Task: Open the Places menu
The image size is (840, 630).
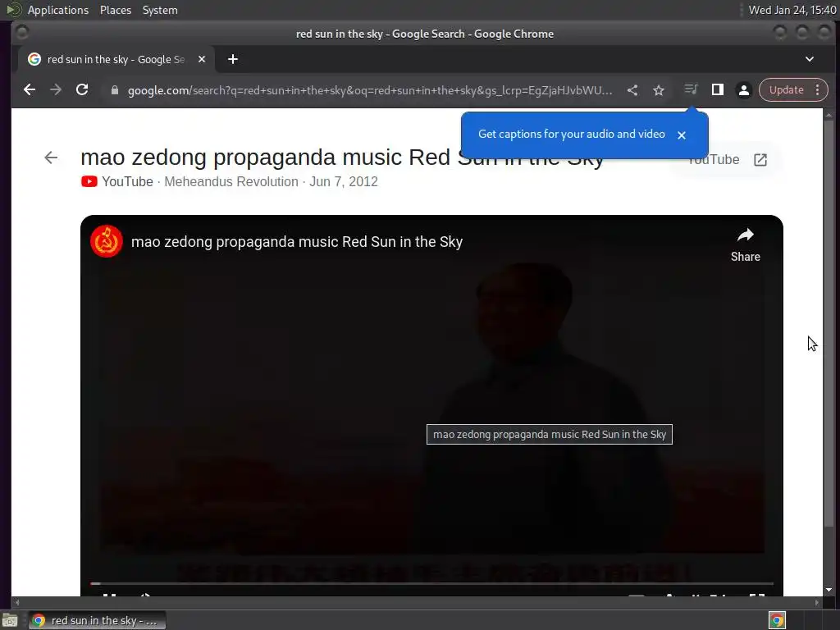Action: (115, 10)
